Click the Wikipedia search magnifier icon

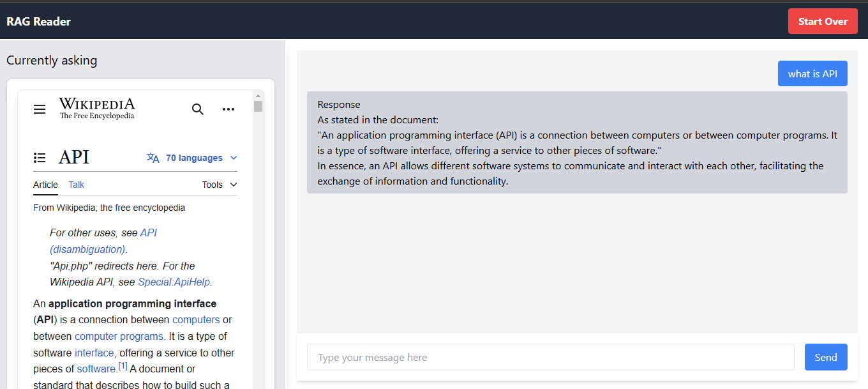click(x=198, y=109)
